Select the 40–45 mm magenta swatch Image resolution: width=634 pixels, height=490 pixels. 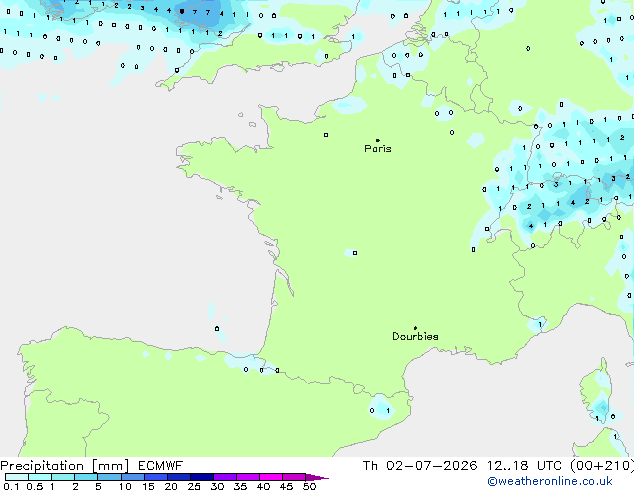click(x=271, y=477)
